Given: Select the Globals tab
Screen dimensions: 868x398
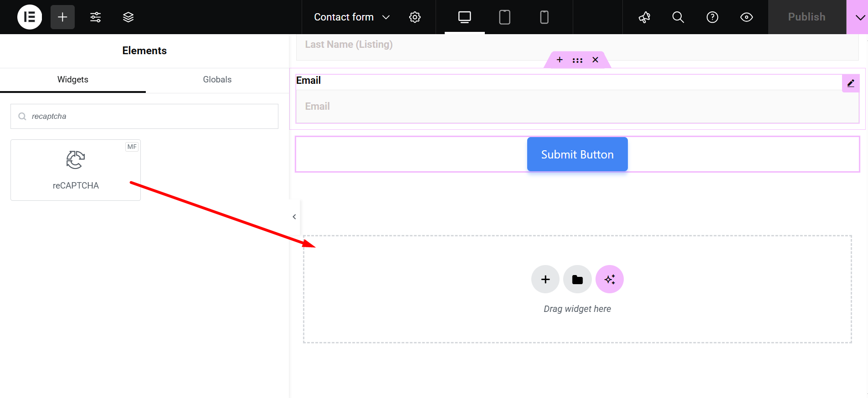Looking at the screenshot, I should 217,80.
